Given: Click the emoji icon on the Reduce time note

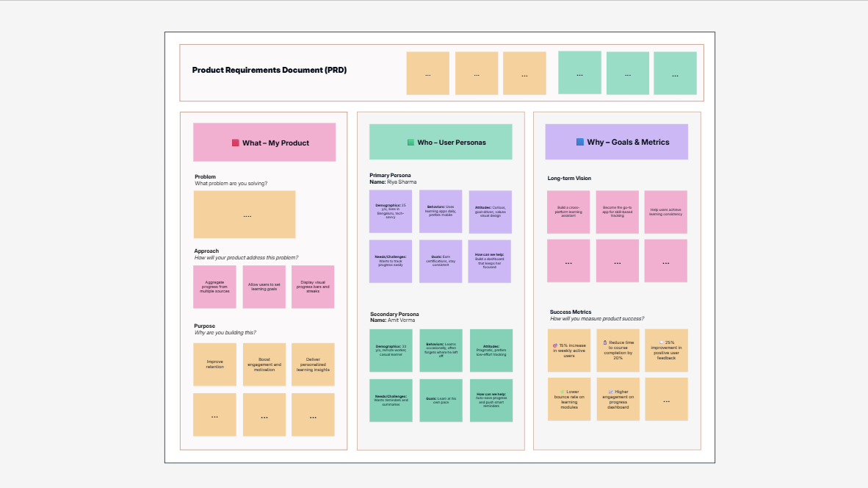Looking at the screenshot, I should (605, 342).
